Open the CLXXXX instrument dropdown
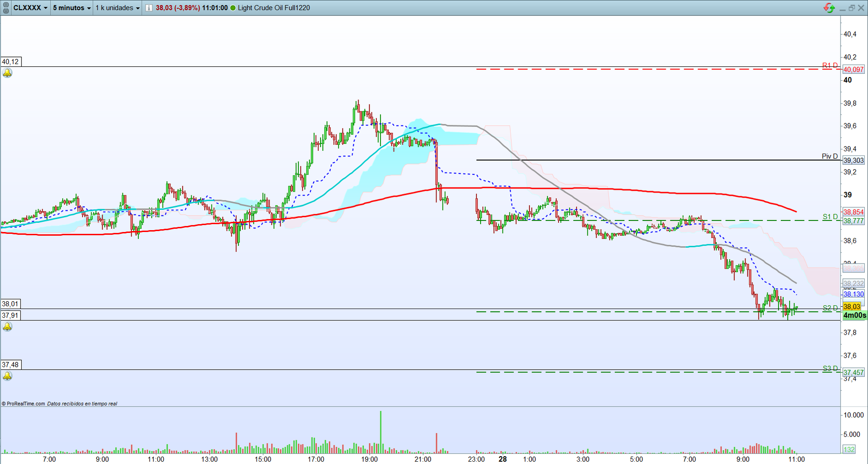Image resolution: width=868 pixels, height=464 pixels. coord(31,8)
